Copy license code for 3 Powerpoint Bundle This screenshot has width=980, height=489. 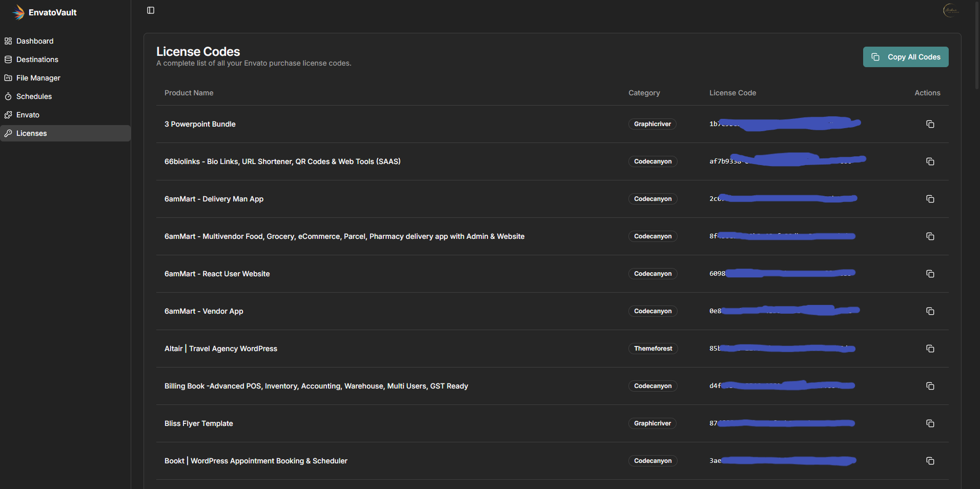tap(930, 124)
